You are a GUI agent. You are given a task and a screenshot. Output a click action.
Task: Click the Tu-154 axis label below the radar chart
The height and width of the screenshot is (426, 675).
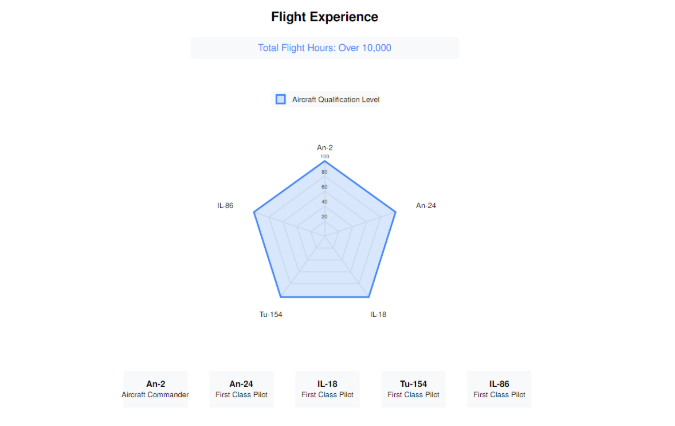click(x=271, y=314)
